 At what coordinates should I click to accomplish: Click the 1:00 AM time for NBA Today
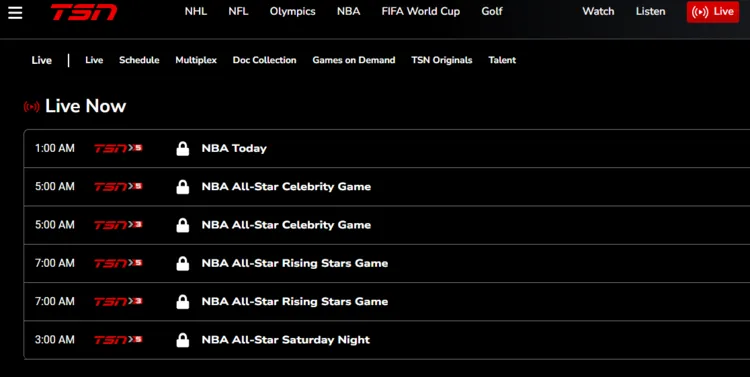point(55,148)
